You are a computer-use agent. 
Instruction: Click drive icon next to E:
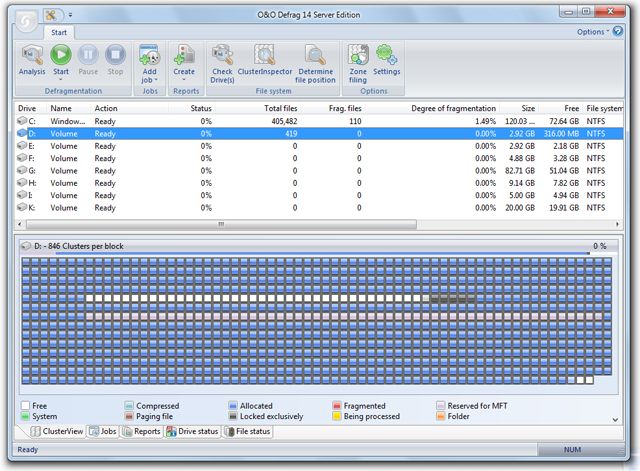click(22, 146)
